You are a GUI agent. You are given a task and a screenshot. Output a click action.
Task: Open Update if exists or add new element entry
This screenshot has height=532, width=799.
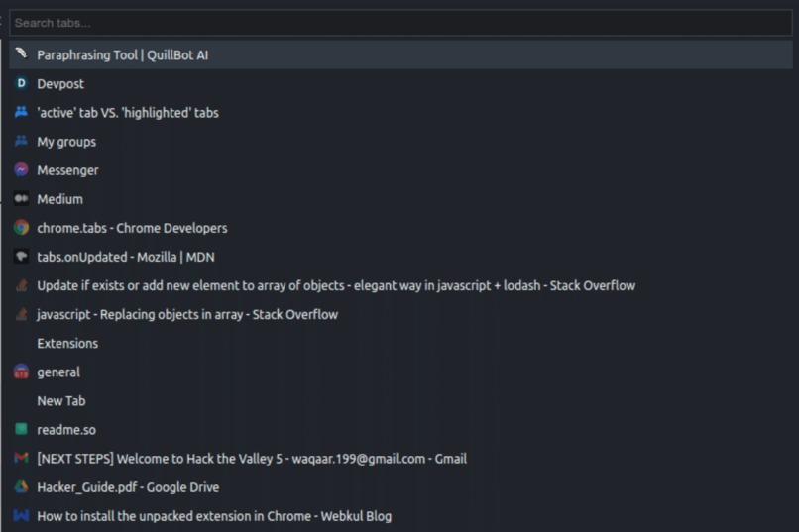coord(400,285)
